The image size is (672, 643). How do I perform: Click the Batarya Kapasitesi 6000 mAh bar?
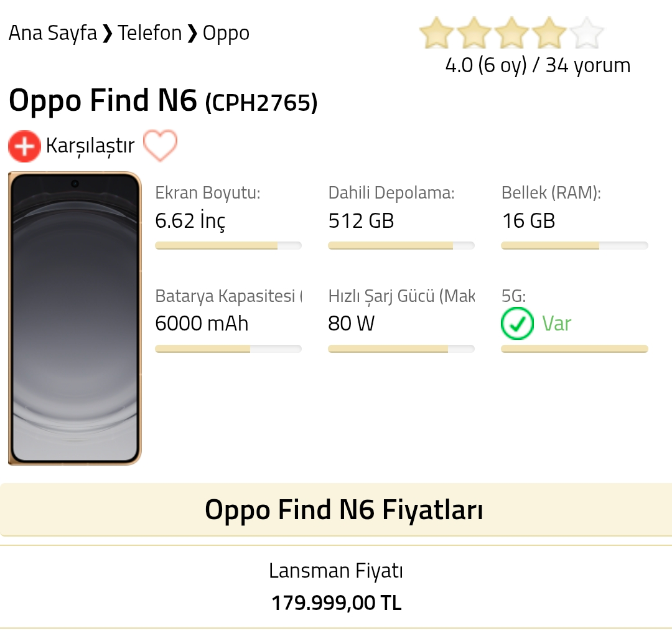click(228, 349)
